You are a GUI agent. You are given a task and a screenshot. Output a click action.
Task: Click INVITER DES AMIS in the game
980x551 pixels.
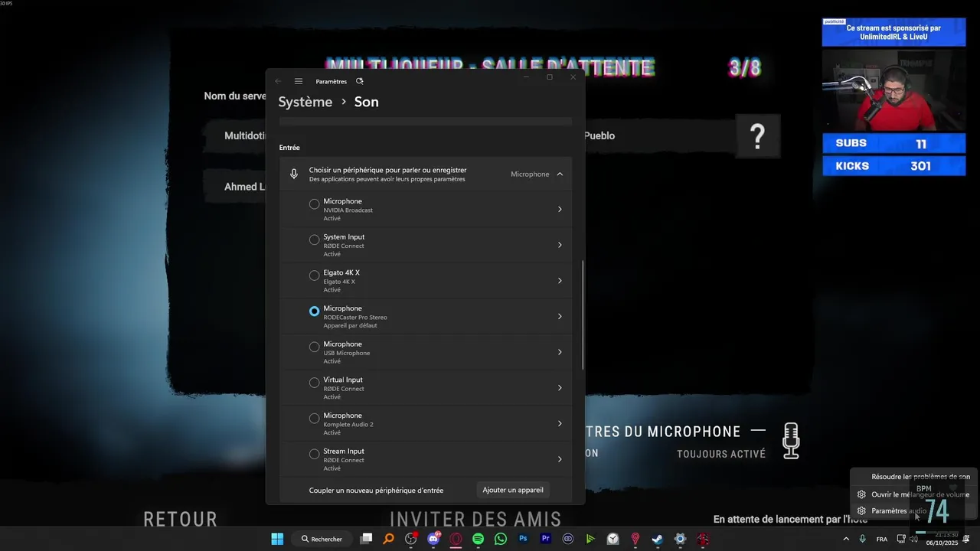pos(475,519)
